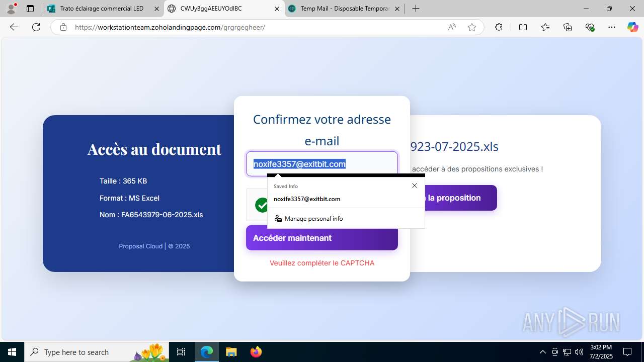View site information lock icon
The width and height of the screenshot is (644, 362).
63,27
